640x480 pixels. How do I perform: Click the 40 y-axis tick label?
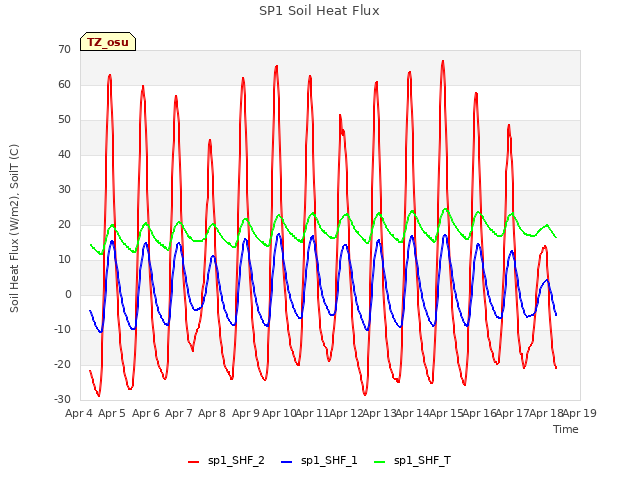[x=64, y=154]
